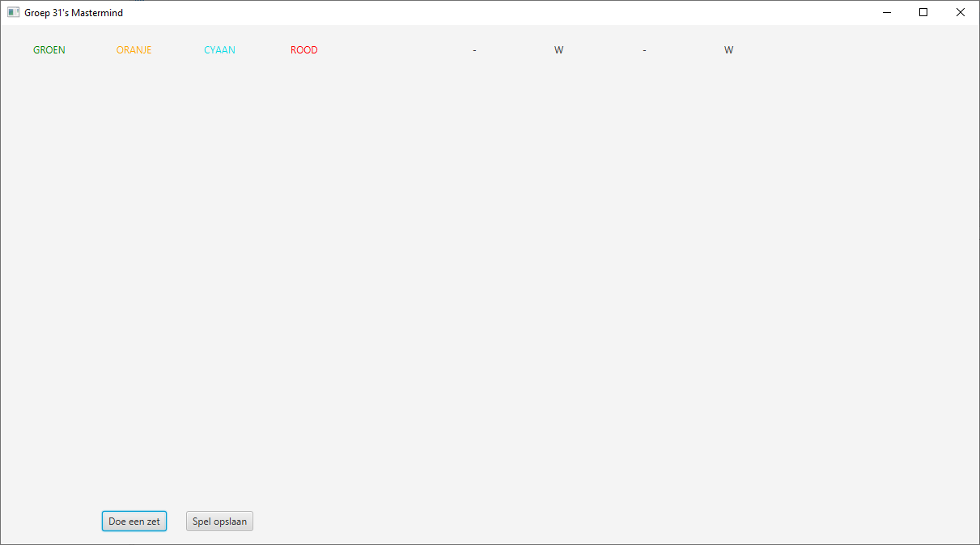Click the second "W" feedback marker
The width and height of the screenshot is (980, 545).
click(728, 49)
